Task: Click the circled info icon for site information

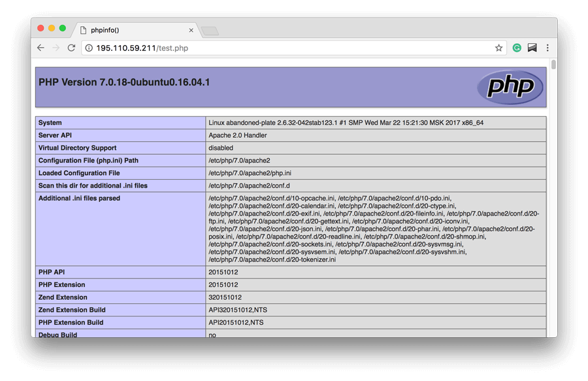Action: [88, 48]
